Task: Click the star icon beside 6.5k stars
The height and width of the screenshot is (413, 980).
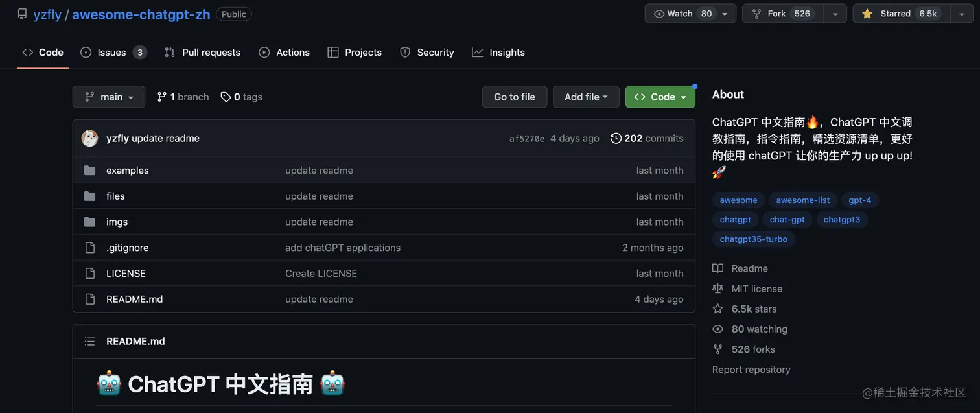Action: click(717, 309)
